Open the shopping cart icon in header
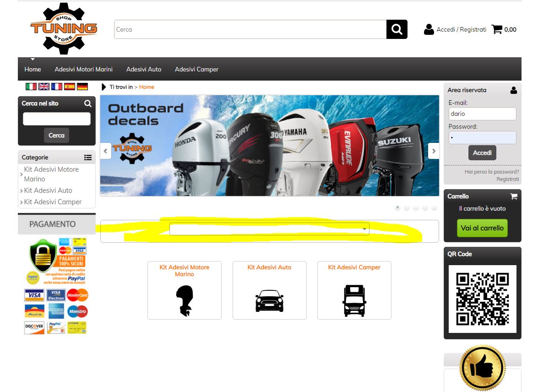 point(497,29)
